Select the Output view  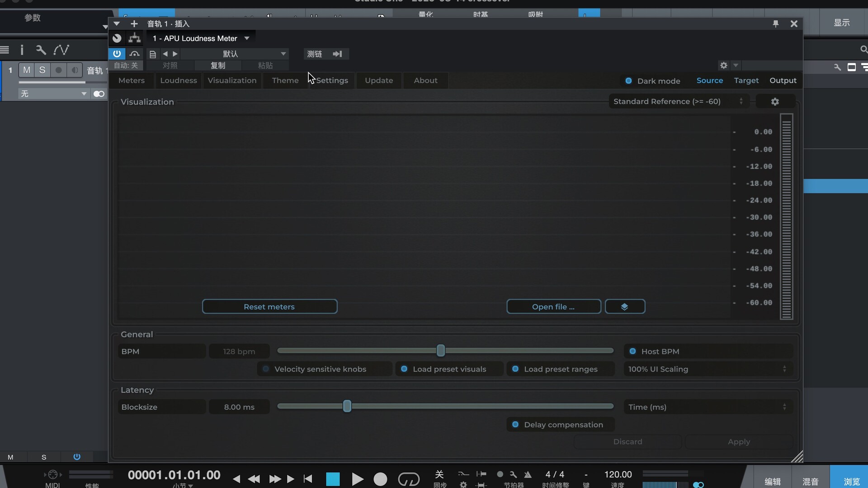[x=783, y=80]
